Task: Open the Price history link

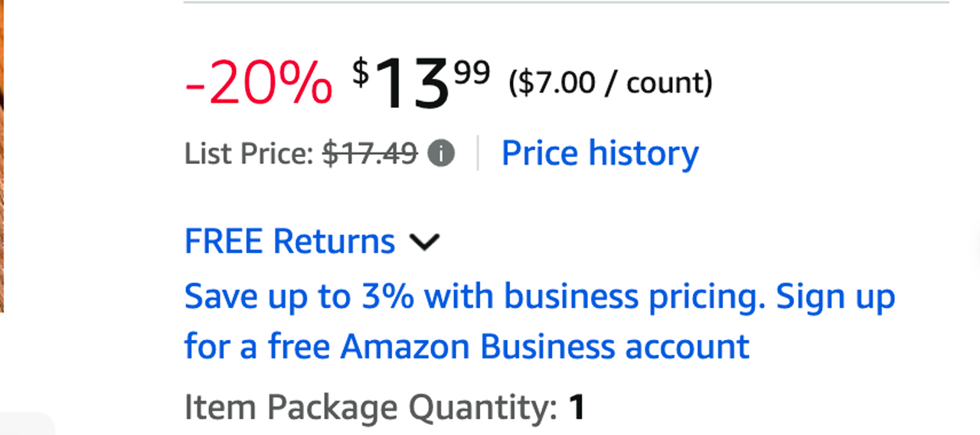Action: click(599, 153)
